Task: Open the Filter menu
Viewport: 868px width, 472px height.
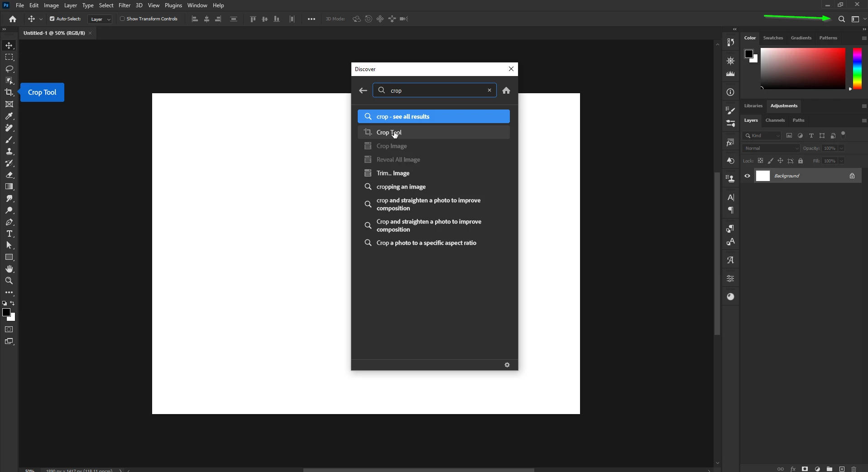Action: tap(125, 5)
